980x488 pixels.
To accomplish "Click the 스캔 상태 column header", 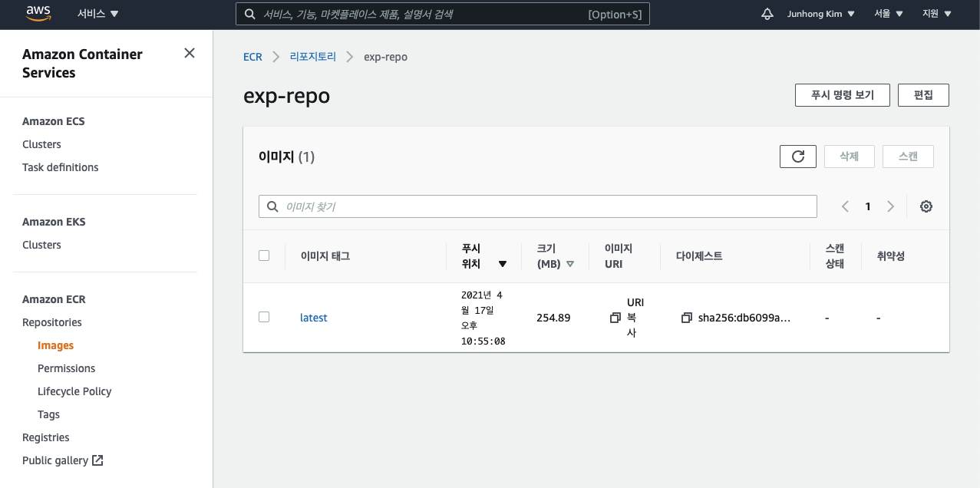I will (x=835, y=256).
